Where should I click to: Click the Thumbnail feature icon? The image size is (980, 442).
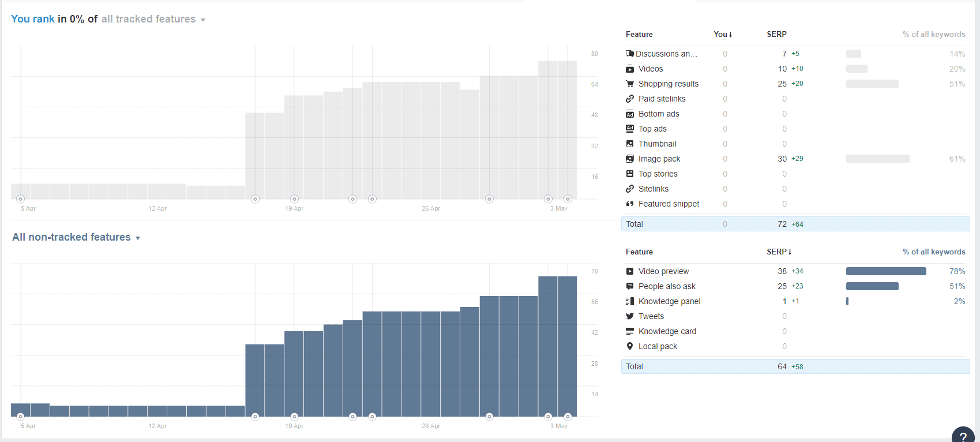630,144
